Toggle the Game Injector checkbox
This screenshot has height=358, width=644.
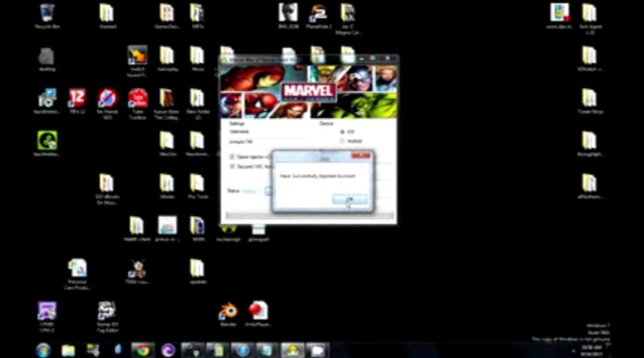pyautogui.click(x=232, y=157)
